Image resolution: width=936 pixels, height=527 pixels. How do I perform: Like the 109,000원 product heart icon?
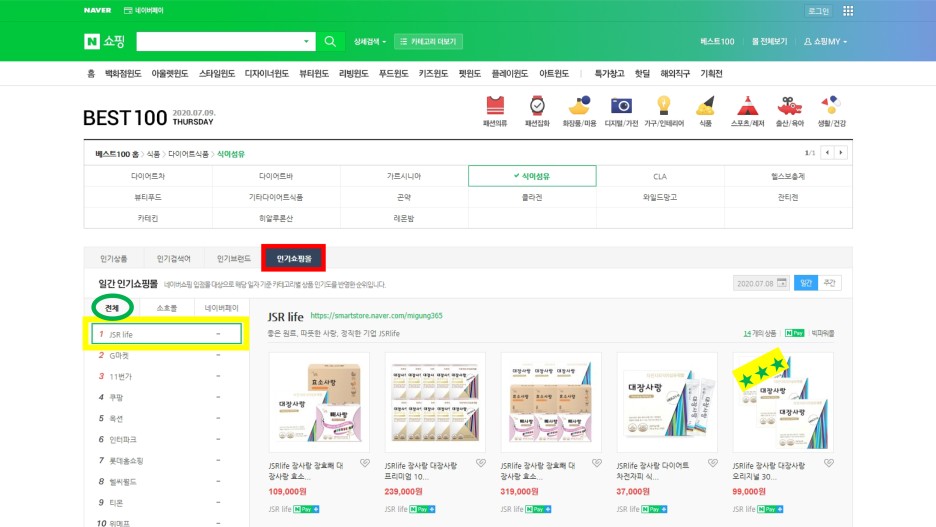pos(365,463)
